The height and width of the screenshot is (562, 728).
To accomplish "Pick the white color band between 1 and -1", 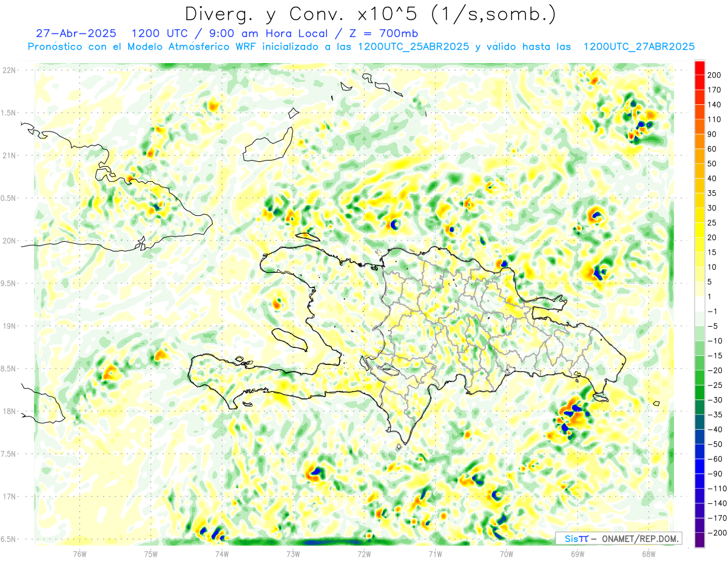I will (699, 304).
